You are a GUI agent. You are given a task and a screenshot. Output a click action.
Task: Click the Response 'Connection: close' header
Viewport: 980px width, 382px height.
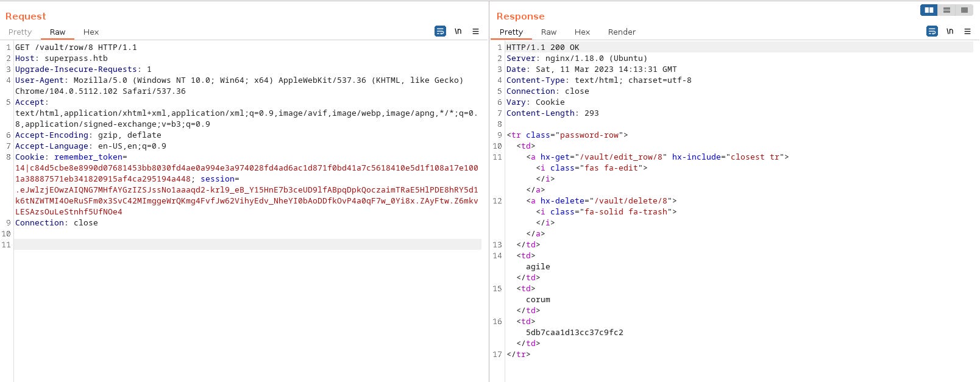tap(548, 91)
